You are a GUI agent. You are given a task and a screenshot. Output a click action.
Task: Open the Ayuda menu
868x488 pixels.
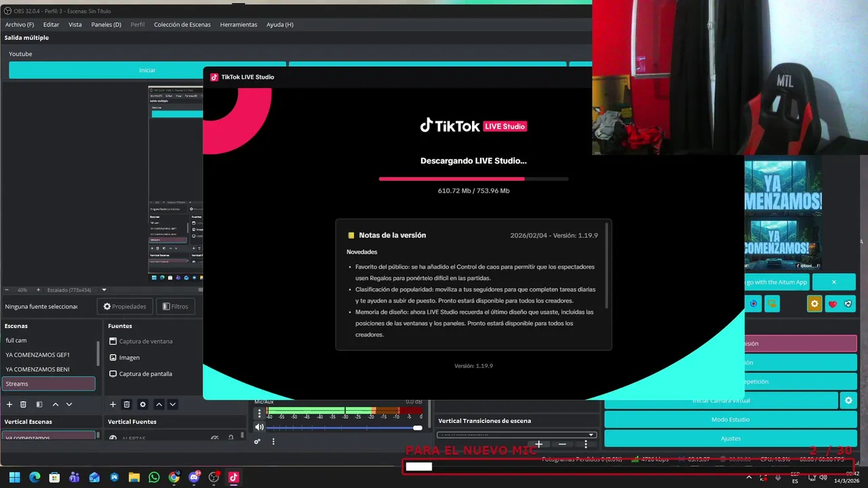pyautogui.click(x=280, y=24)
